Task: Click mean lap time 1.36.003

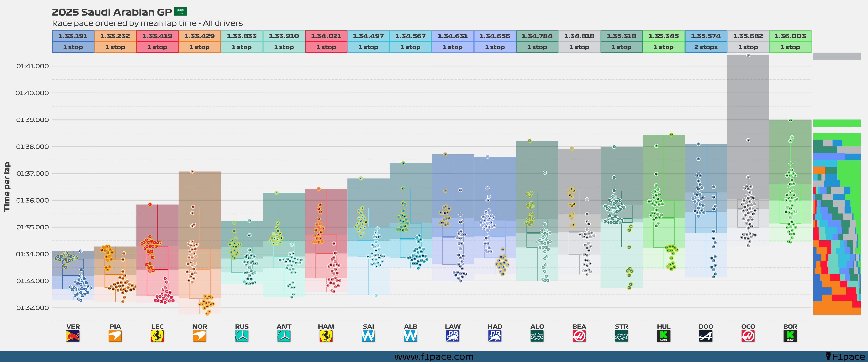Action: point(791,36)
